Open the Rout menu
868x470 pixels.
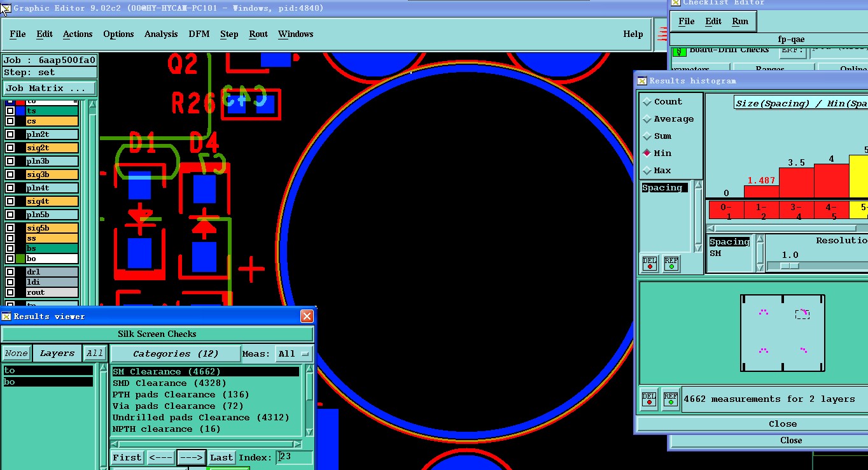click(x=258, y=34)
